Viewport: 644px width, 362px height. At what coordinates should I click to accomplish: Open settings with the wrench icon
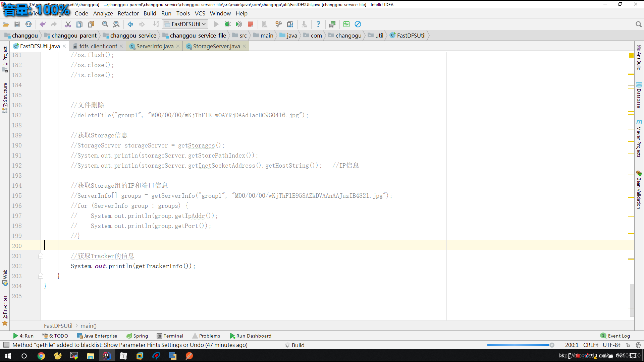(x=279, y=24)
